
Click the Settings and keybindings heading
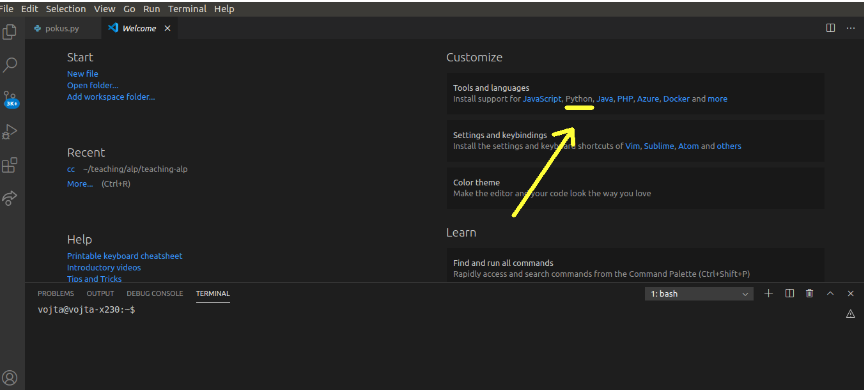(x=500, y=135)
